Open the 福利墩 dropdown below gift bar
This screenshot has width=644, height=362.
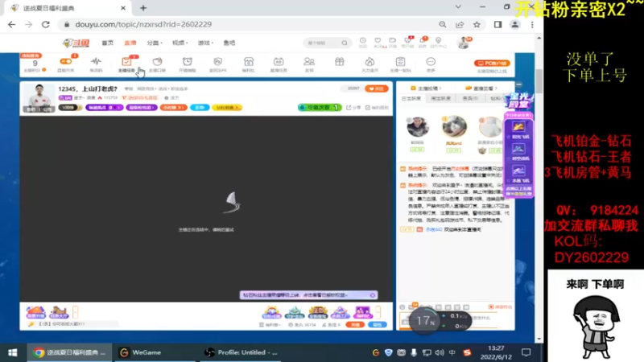pyautogui.click(x=270, y=325)
